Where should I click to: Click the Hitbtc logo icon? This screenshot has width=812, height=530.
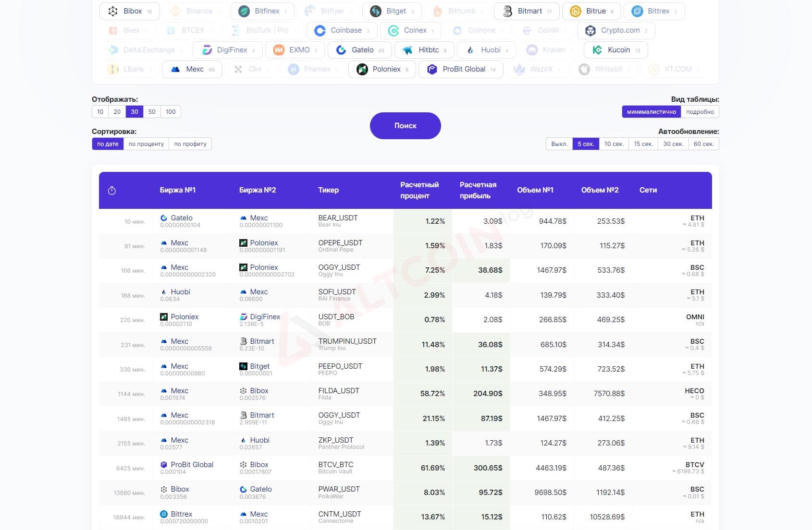[408, 50]
